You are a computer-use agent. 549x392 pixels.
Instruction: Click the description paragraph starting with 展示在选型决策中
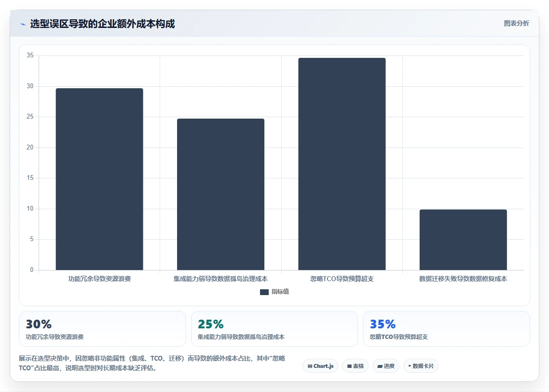[152, 363]
